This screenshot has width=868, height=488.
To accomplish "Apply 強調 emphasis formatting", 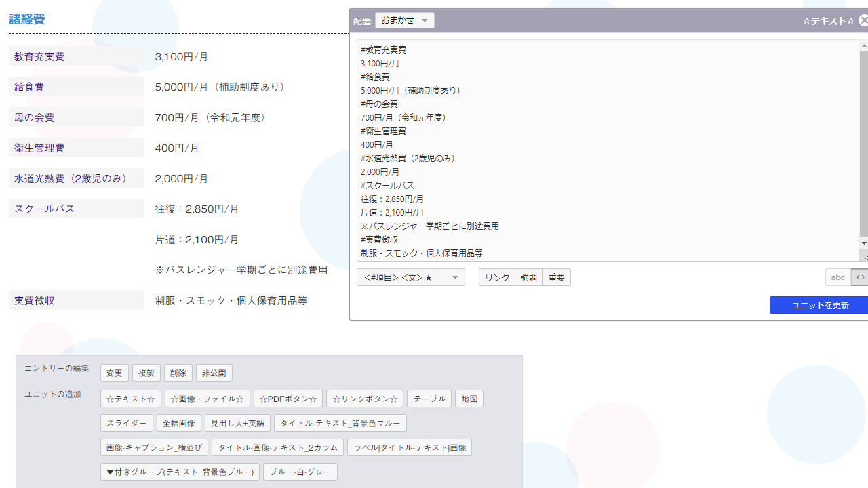I will [529, 277].
